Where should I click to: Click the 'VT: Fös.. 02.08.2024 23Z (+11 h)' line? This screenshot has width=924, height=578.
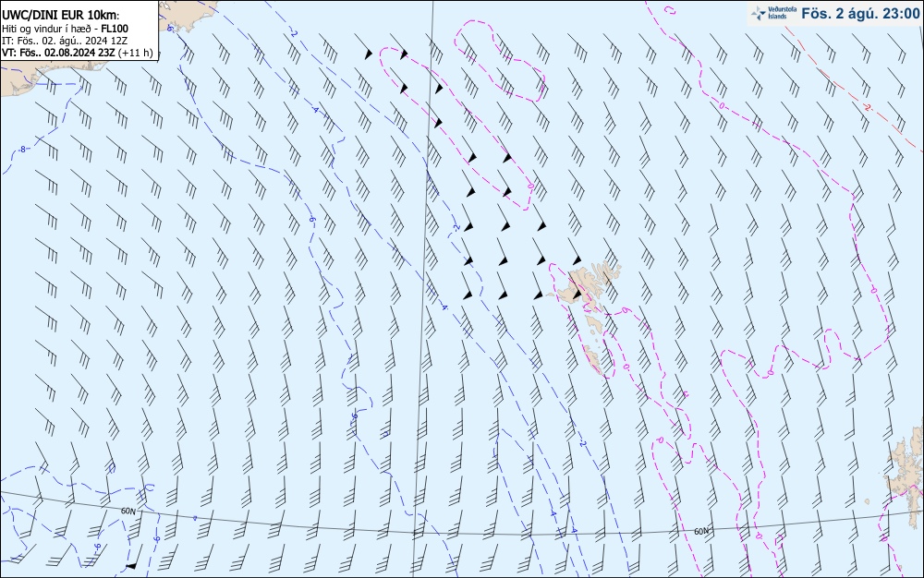pos(78,53)
